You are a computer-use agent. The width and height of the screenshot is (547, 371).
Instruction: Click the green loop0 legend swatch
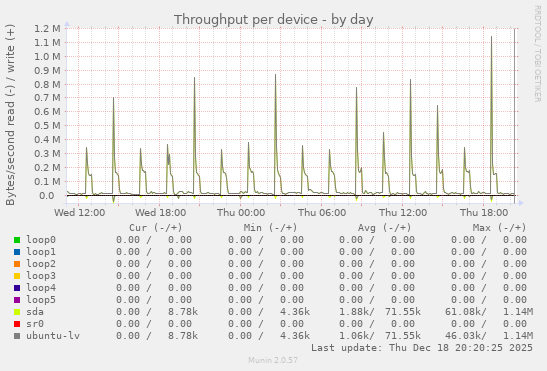pyautogui.click(x=17, y=240)
